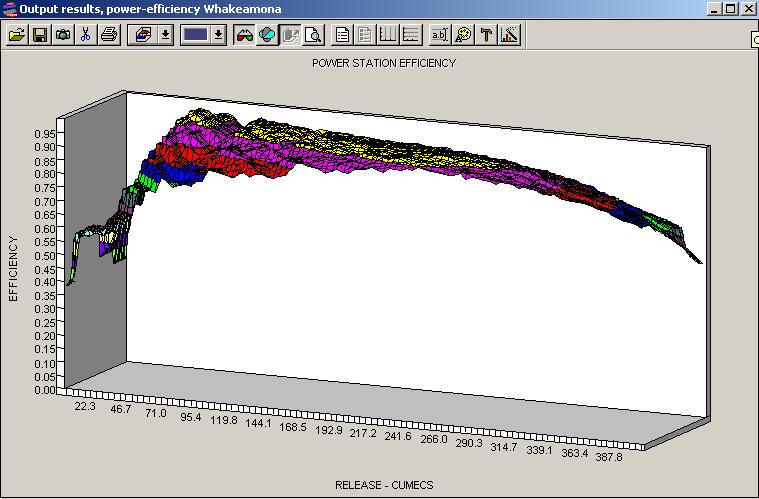
Task: Maximize the Output results window
Action: click(730, 9)
